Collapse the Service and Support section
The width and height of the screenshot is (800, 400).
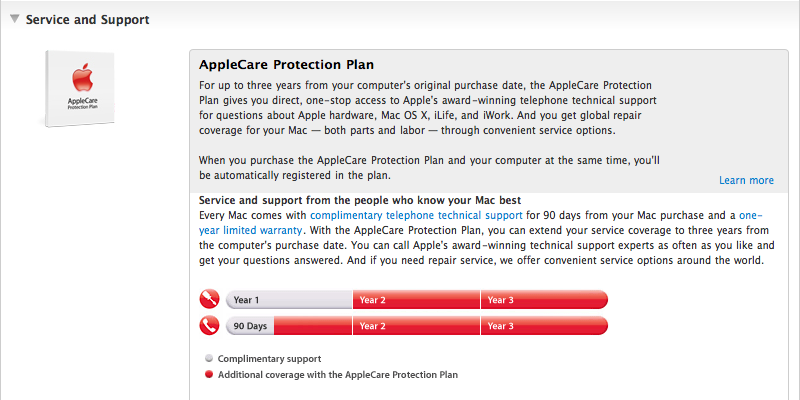click(x=14, y=19)
